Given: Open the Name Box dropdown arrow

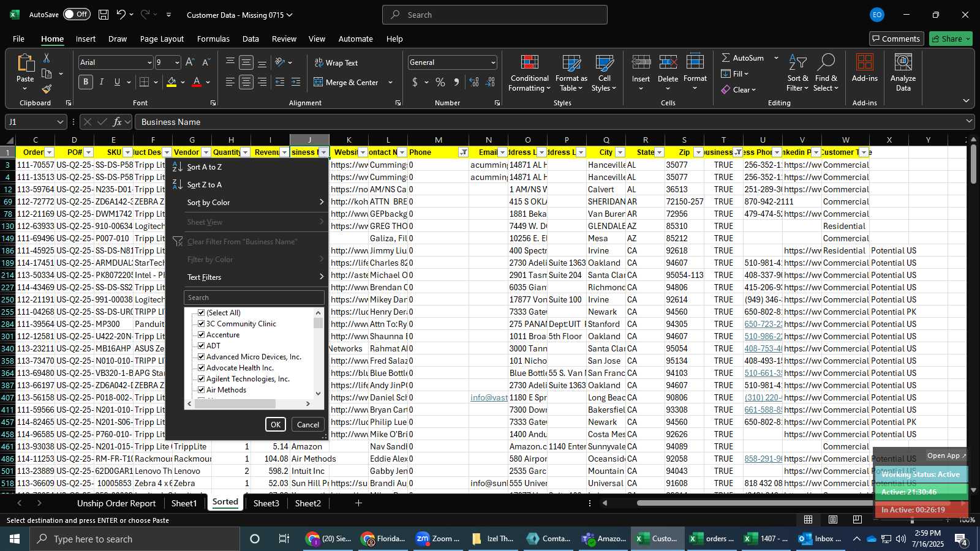Looking at the screenshot, I should click(x=59, y=122).
